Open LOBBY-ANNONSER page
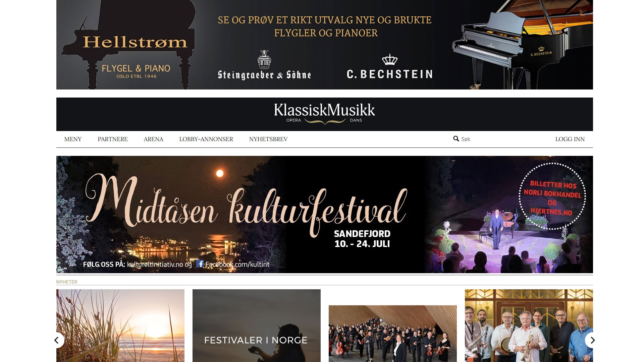644x362 pixels. pos(206,139)
